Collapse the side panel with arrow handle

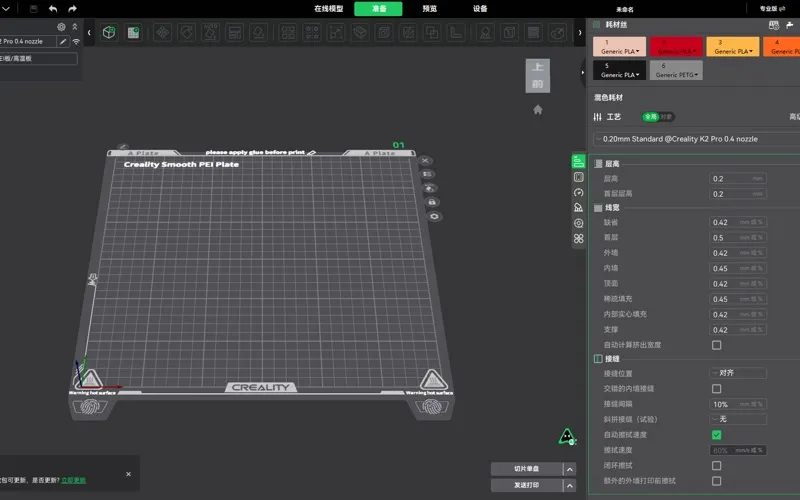[x=583, y=72]
